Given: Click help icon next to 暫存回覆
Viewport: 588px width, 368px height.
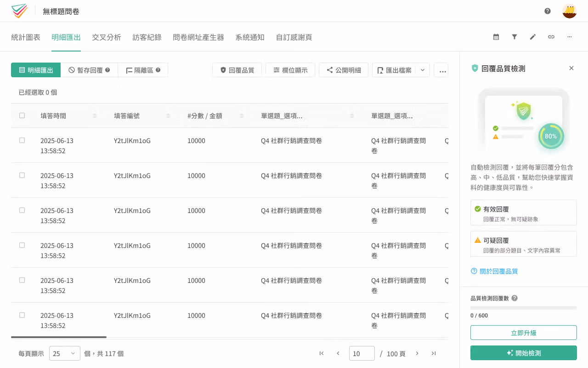Looking at the screenshot, I should (x=107, y=70).
